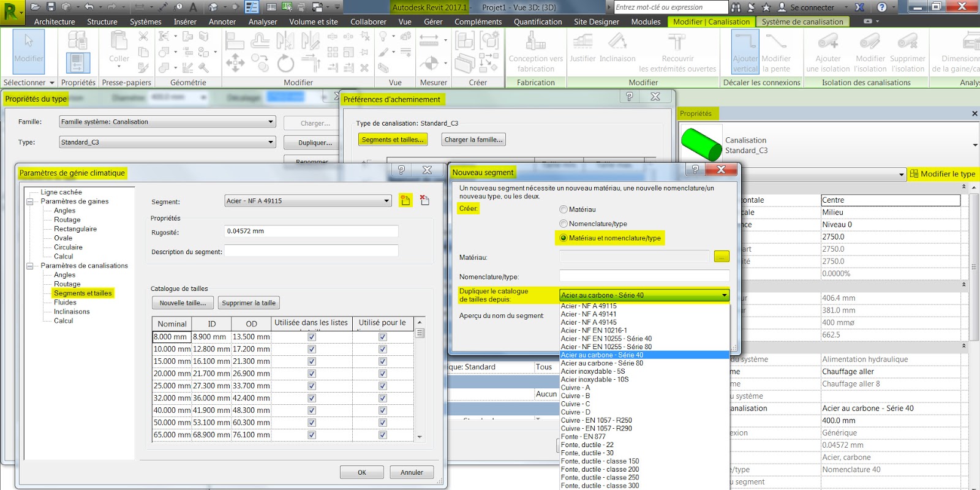The image size is (980, 490).
Task: Toggle 'Utilisée dans les listes' checkbox for 20.000 mm row
Action: click(x=312, y=374)
